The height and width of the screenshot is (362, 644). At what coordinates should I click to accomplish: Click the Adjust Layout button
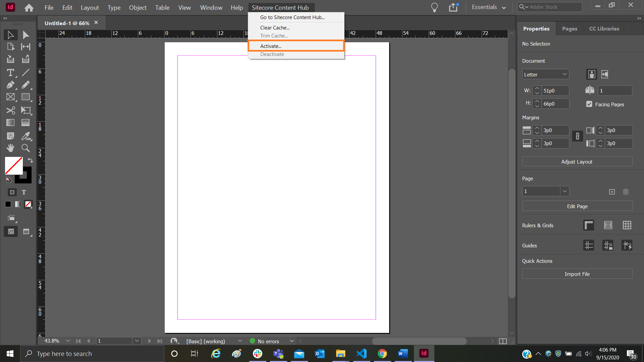tap(577, 162)
